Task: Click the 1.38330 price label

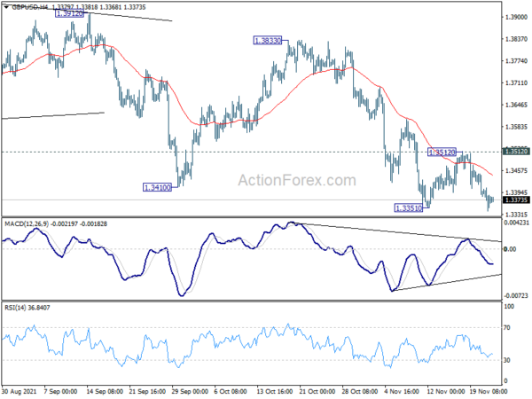Action: 268,41
